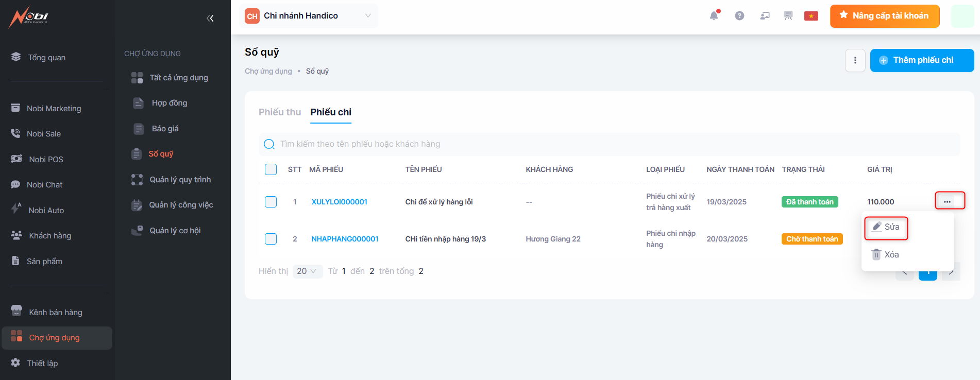Open the notifications bell icon
980x380 pixels.
click(714, 16)
